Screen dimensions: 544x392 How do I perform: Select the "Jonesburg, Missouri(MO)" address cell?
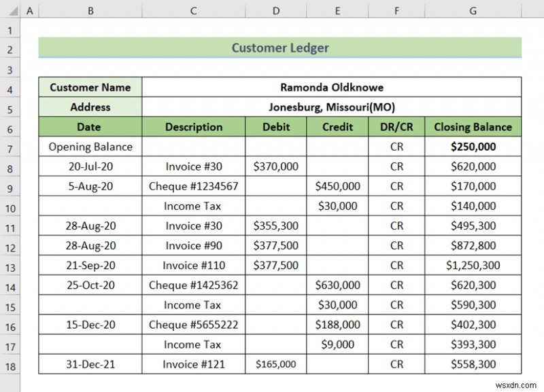coord(332,107)
